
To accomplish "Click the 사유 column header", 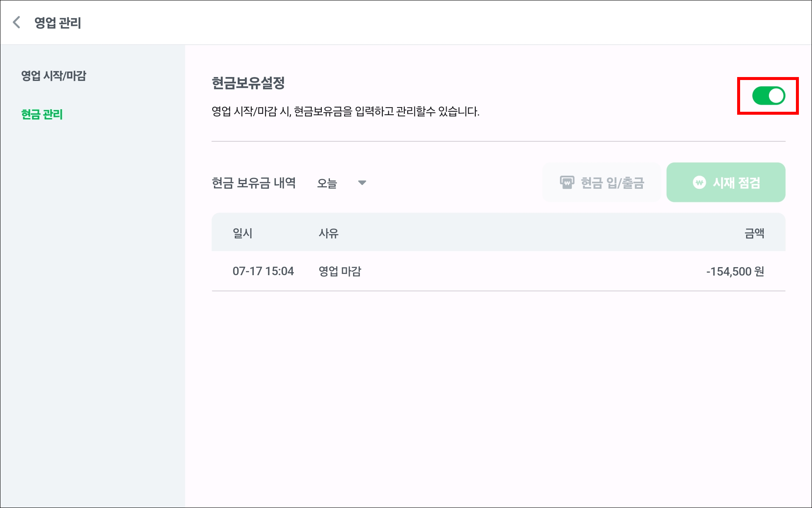I will click(329, 233).
